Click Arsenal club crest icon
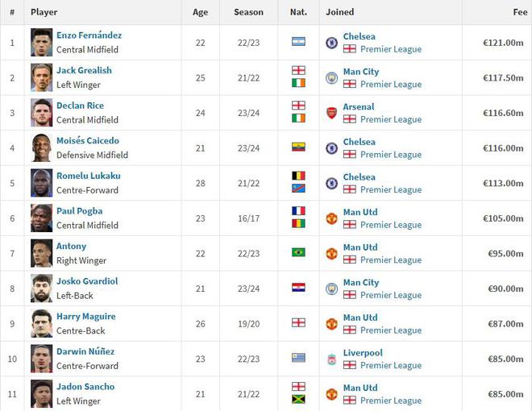This screenshot has width=532, height=411. tap(331, 113)
